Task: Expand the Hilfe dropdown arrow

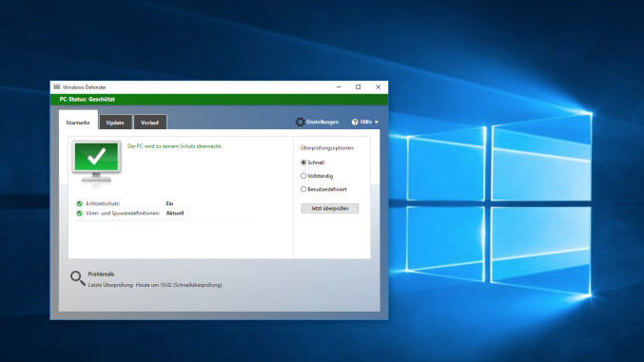Action: pos(376,123)
